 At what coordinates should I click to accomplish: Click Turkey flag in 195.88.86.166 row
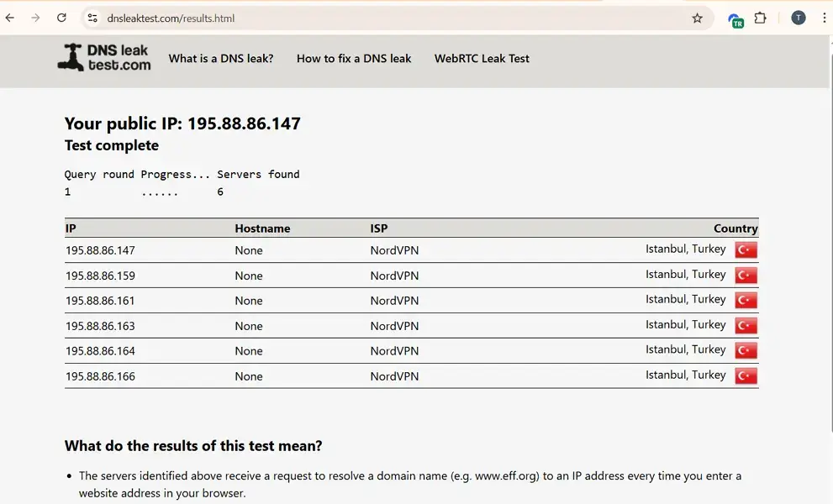click(x=746, y=376)
